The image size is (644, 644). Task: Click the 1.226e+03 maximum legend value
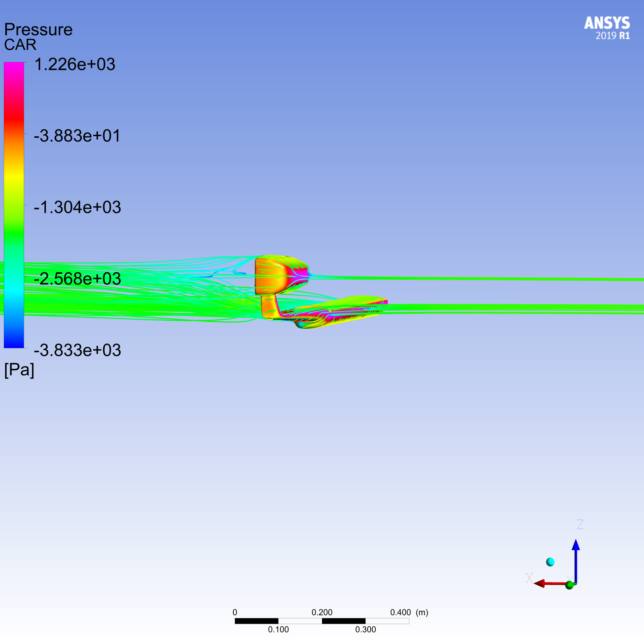coord(75,64)
